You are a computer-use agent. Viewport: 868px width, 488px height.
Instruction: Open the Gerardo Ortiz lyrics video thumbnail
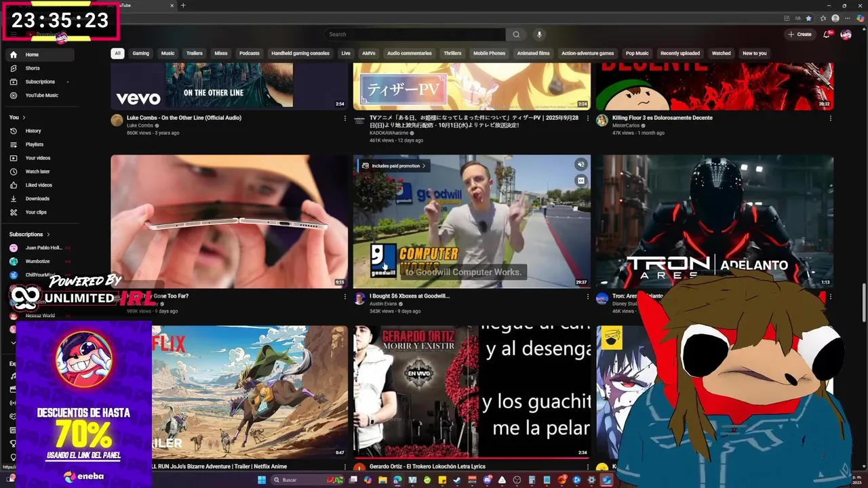471,392
